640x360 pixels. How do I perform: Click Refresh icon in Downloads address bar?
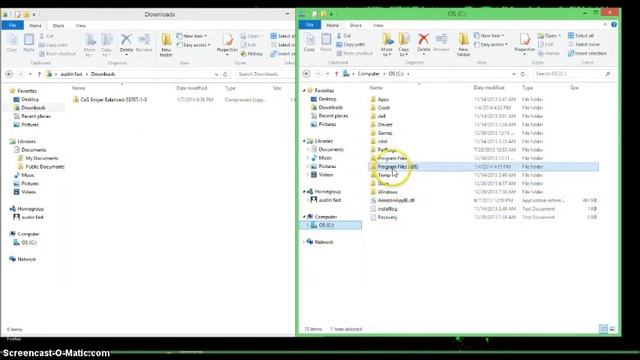coord(225,74)
